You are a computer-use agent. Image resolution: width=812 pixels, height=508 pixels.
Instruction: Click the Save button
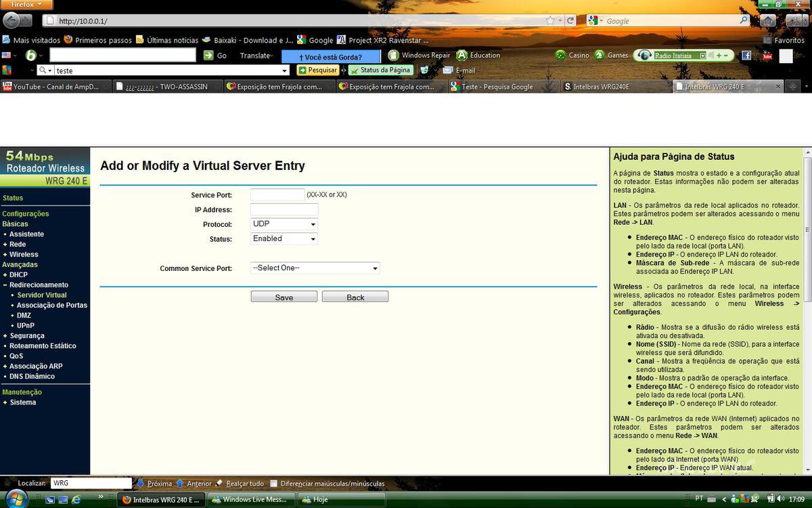click(x=284, y=297)
